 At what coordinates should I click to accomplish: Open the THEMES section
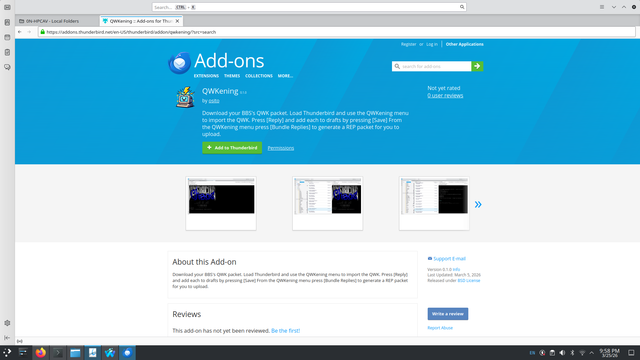(232, 76)
